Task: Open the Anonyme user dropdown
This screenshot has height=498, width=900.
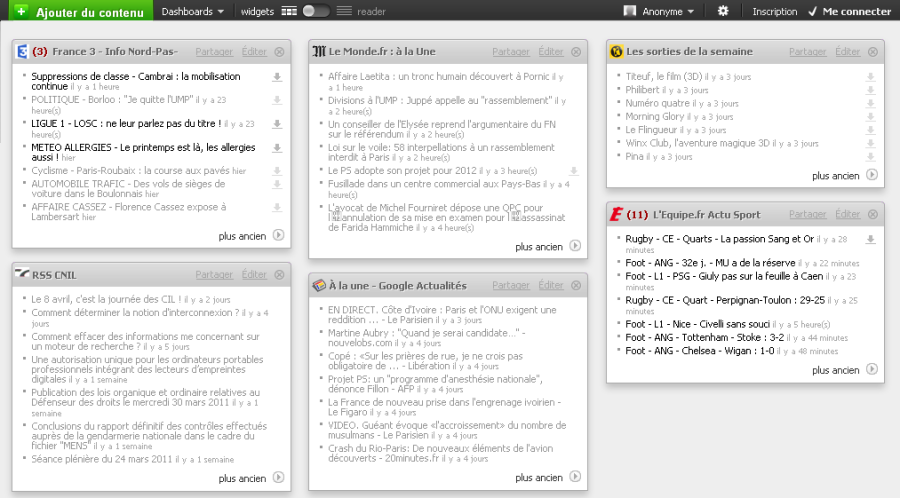Action: [658, 11]
